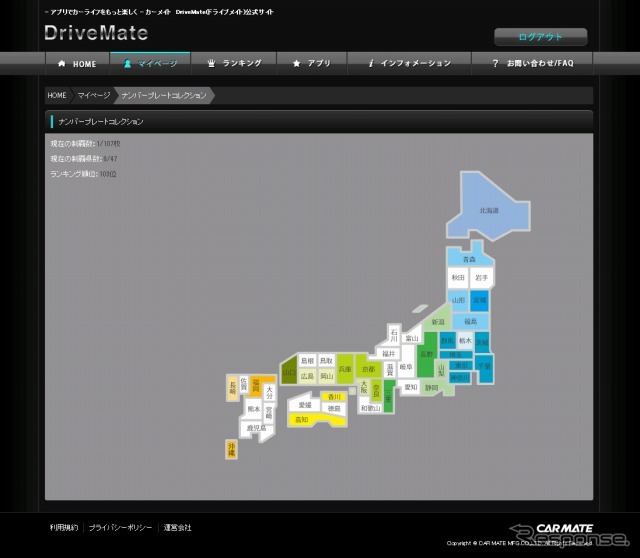Select 秋田 prefecture on the map
Screen dimensions: 640x558
pos(458,278)
